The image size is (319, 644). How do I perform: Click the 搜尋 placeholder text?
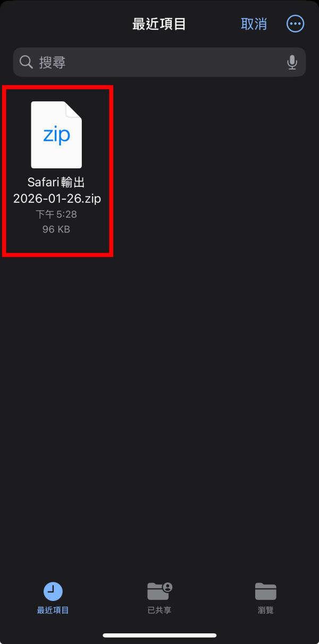point(52,63)
